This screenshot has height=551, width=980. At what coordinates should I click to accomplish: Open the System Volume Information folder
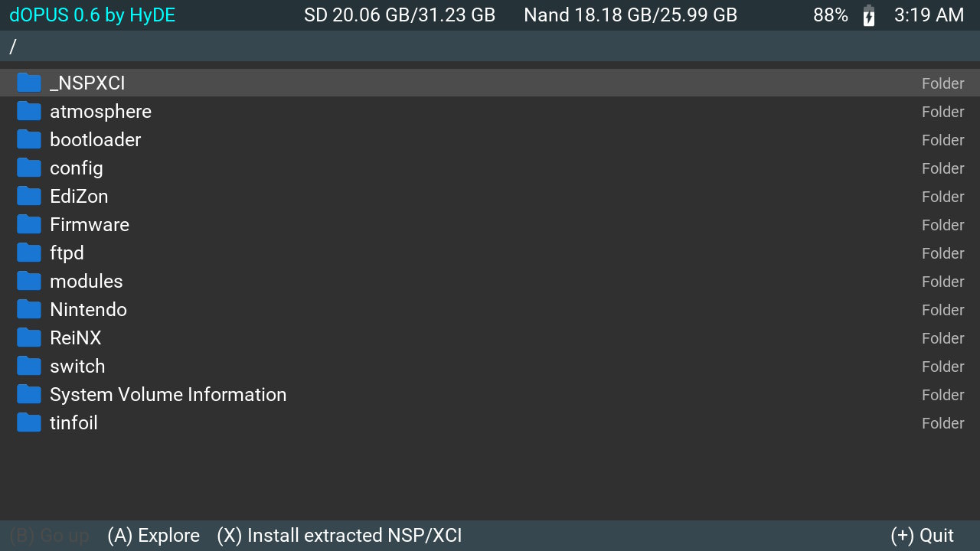168,394
